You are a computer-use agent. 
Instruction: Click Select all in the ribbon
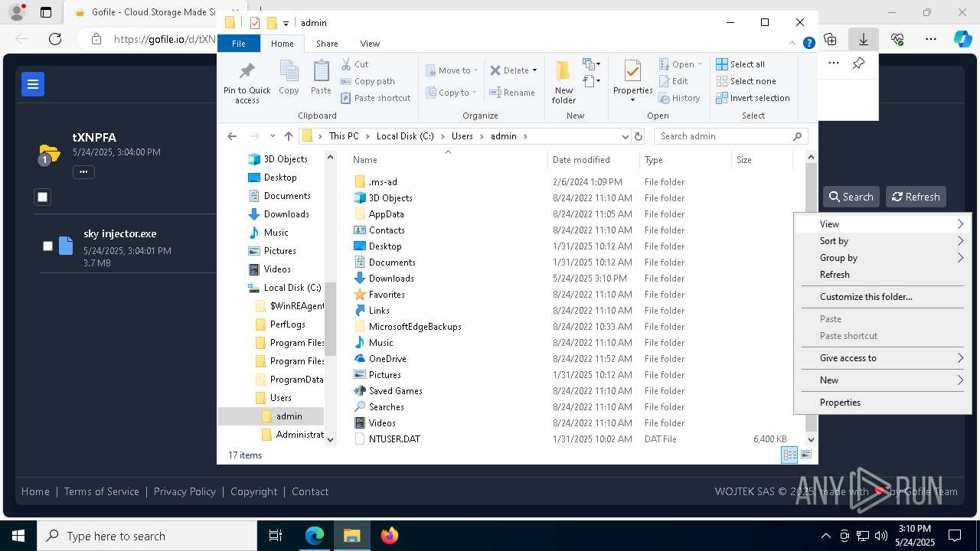(740, 64)
